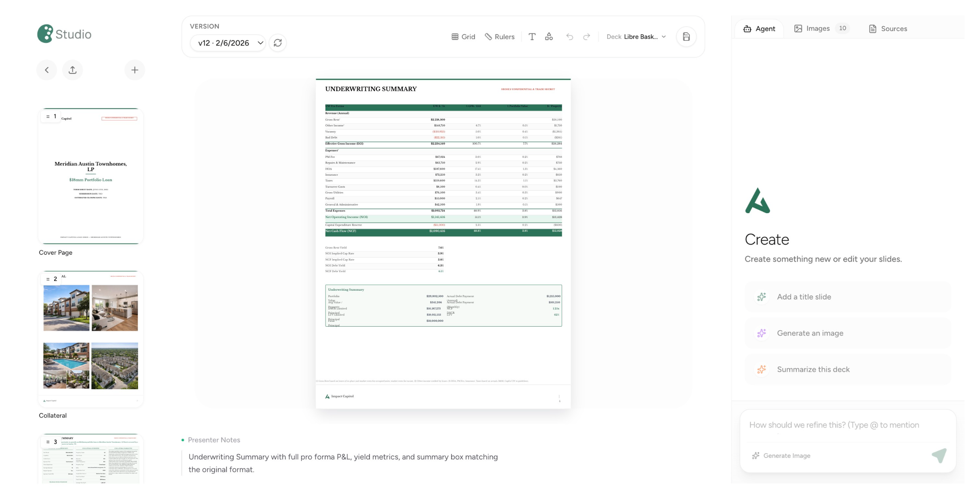Click the save document icon

tap(686, 37)
